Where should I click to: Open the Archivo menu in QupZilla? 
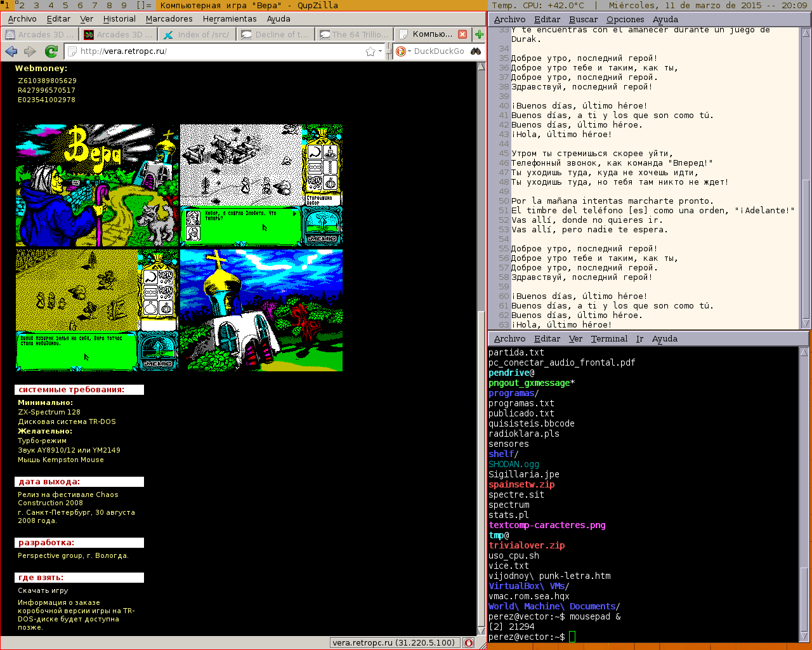(x=22, y=19)
